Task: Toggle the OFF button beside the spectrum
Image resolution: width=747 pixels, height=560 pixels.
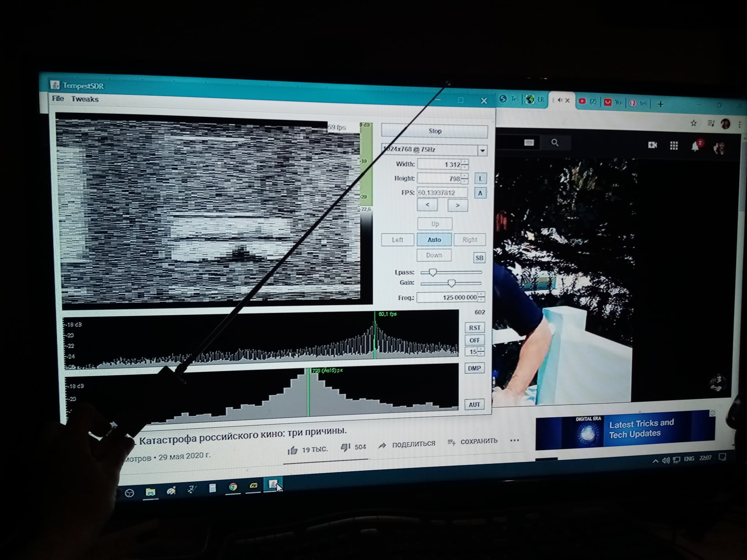Action: click(474, 340)
